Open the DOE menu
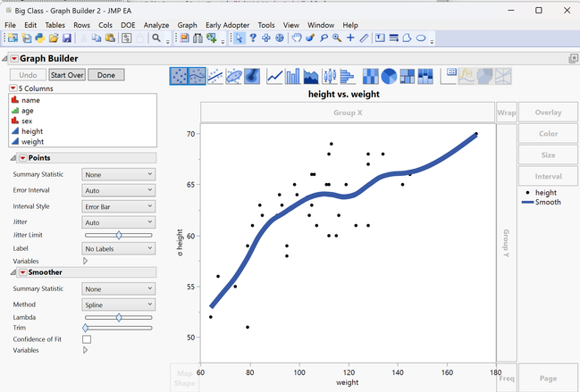 click(128, 25)
